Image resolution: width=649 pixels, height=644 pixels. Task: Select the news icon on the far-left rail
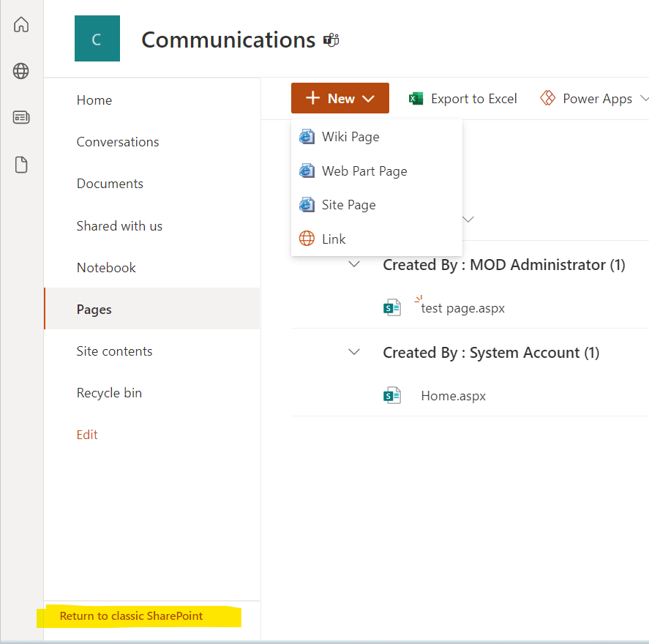point(21,118)
